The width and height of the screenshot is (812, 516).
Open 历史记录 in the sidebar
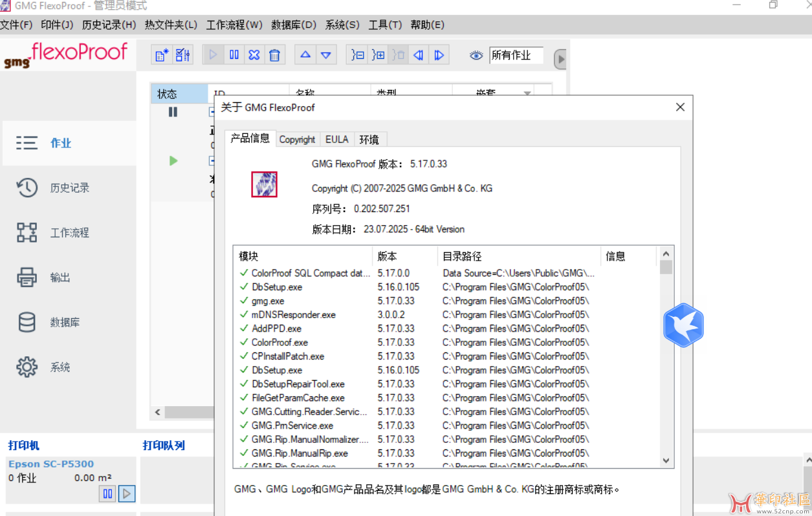coord(68,188)
